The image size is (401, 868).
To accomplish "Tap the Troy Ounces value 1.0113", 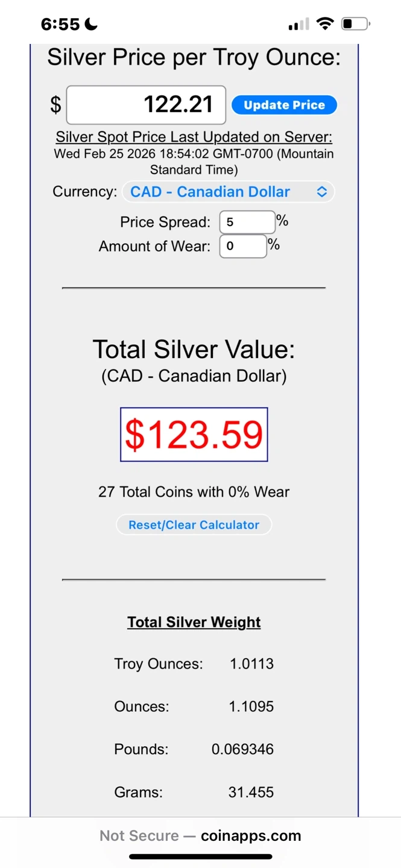I will click(251, 664).
